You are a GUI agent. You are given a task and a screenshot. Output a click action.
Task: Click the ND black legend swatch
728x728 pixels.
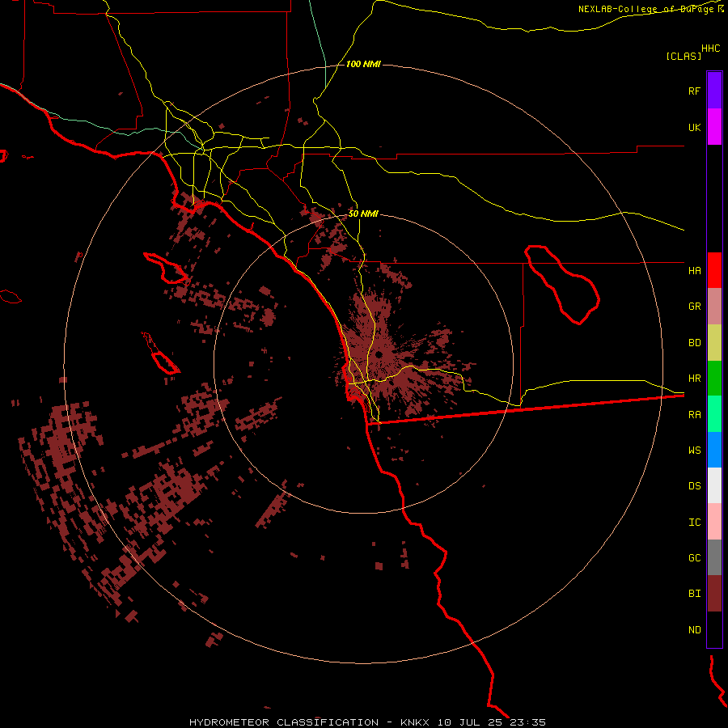pyautogui.click(x=714, y=629)
